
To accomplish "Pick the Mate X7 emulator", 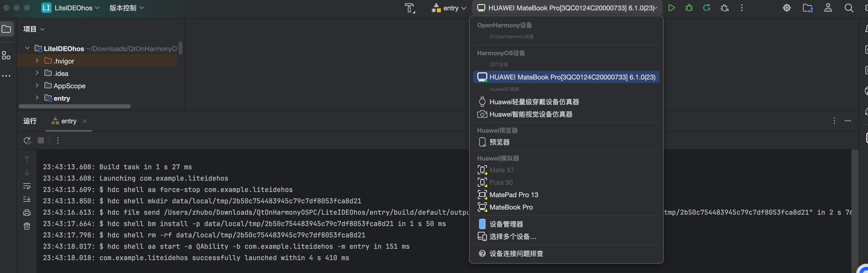I will [566, 170].
